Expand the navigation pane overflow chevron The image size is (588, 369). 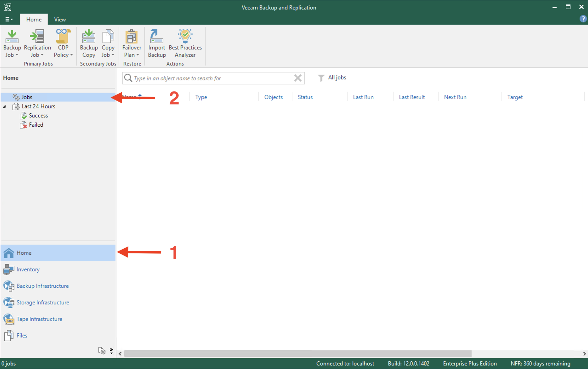[x=111, y=351]
